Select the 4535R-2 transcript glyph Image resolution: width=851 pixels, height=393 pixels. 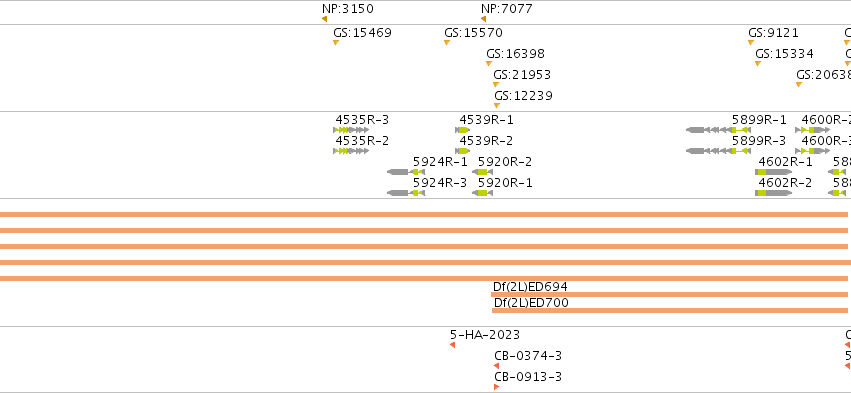tap(351, 151)
